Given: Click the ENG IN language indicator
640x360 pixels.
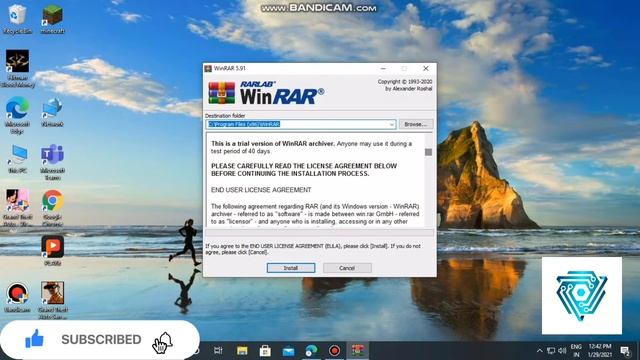Looking at the screenshot, I should (x=576, y=351).
